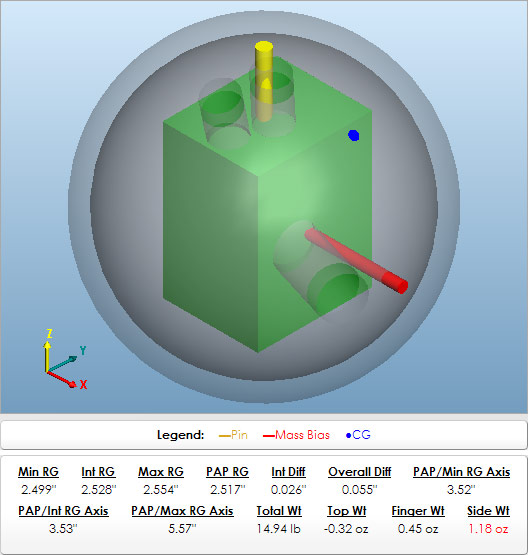
Task: Click the Overall Diff value 0.055"
Action: pos(360,490)
